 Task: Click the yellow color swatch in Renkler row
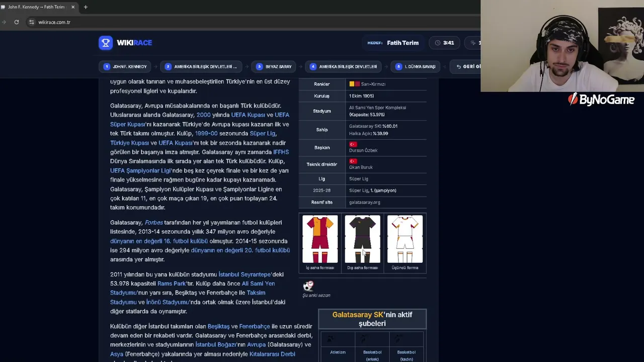pyautogui.click(x=352, y=84)
